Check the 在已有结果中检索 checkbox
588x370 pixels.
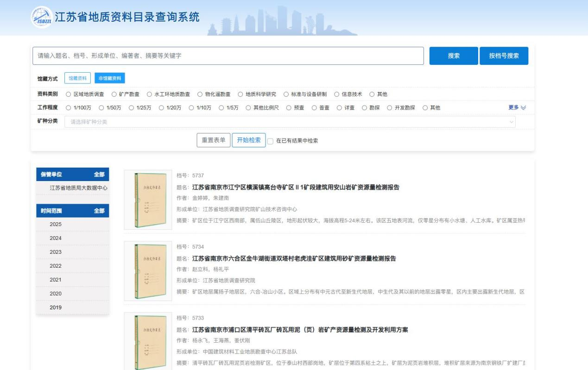coord(271,141)
